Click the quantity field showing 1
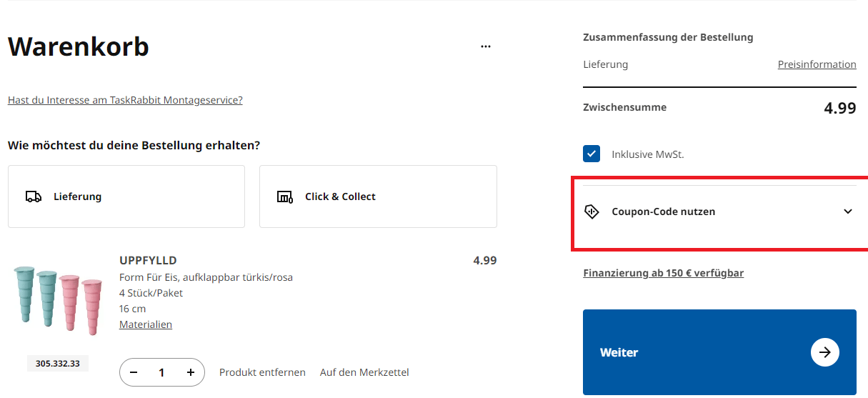868x398 pixels. [162, 372]
